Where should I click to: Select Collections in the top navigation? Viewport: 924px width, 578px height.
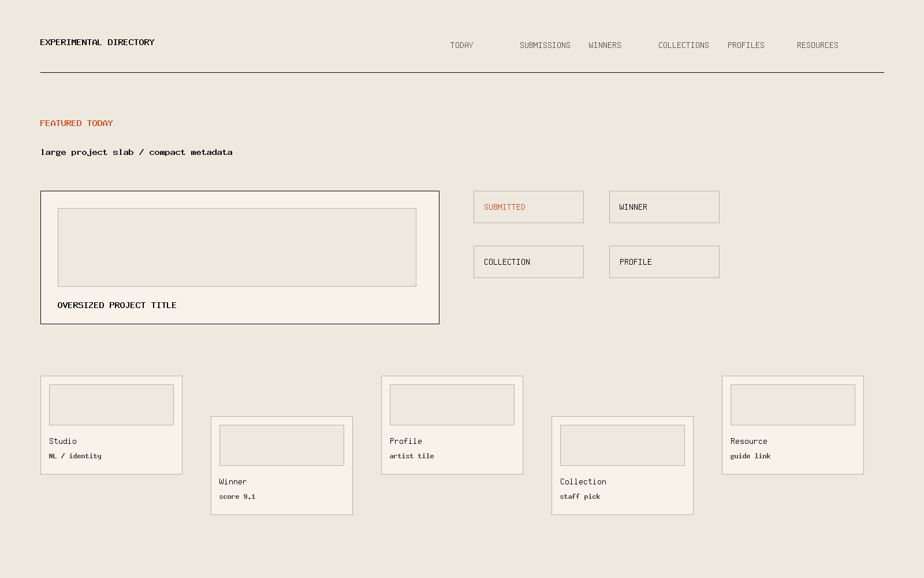(683, 45)
